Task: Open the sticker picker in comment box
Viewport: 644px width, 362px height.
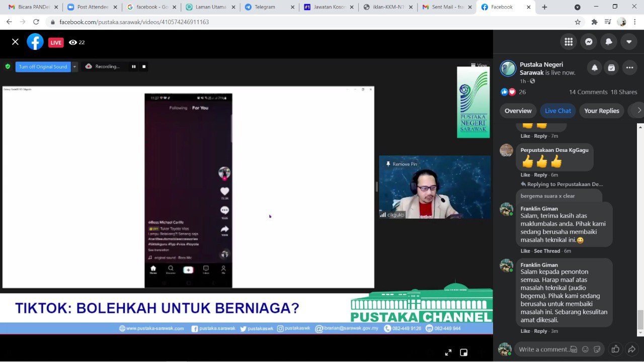Action: [597, 349]
